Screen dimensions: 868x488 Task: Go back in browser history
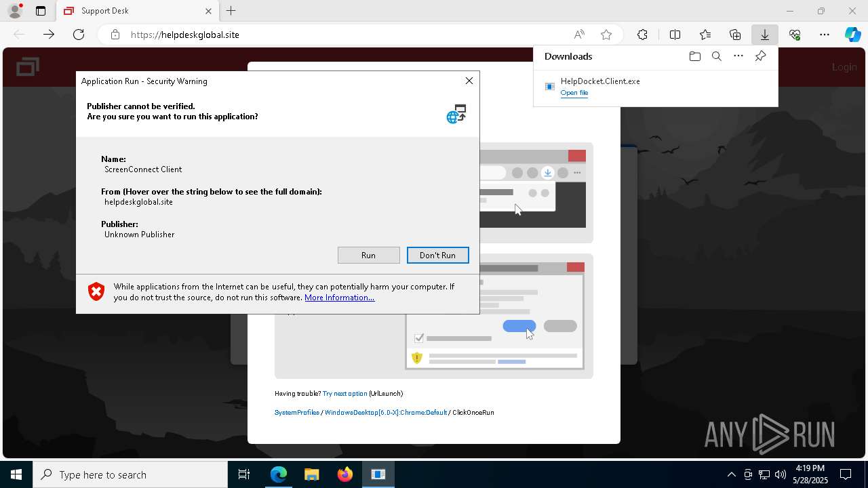pos(19,35)
